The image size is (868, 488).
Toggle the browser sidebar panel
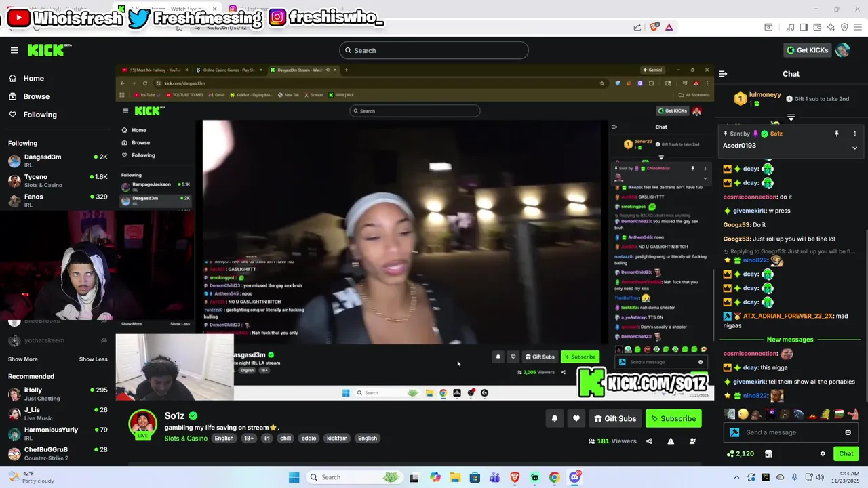804,27
